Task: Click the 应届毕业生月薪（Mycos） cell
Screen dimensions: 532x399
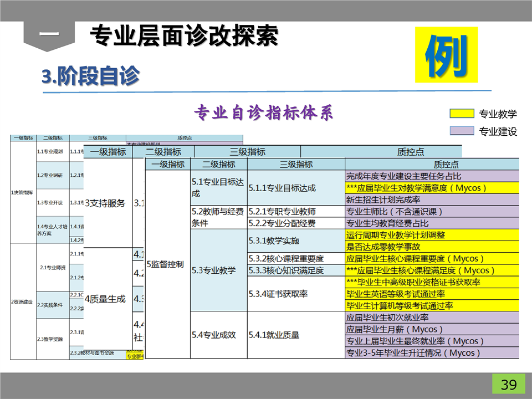Action: coord(432,329)
